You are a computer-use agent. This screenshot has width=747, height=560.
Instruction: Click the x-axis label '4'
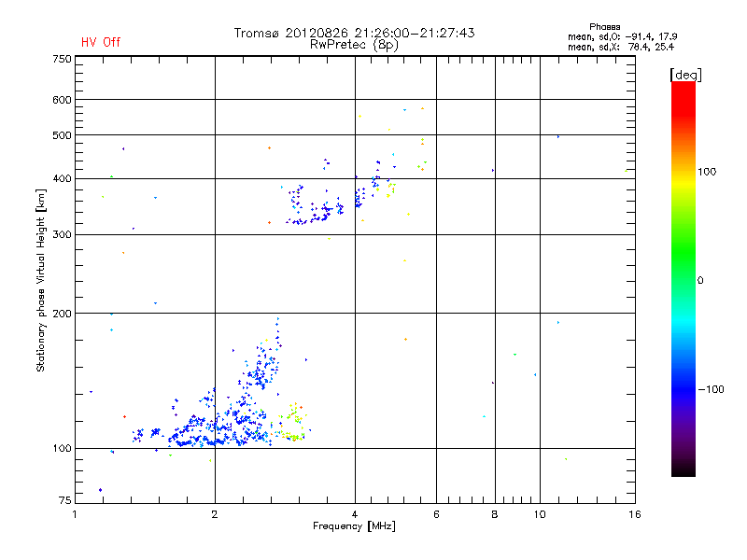point(355,514)
